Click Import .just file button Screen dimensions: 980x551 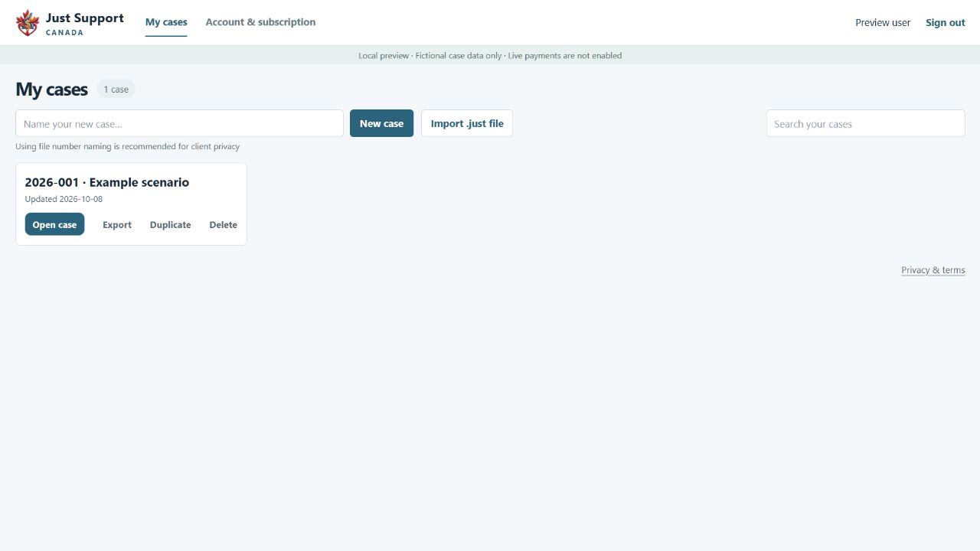pos(467,124)
